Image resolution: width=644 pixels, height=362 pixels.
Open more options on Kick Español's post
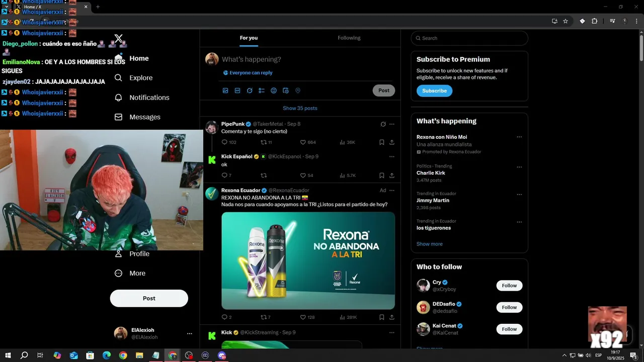[392, 157]
